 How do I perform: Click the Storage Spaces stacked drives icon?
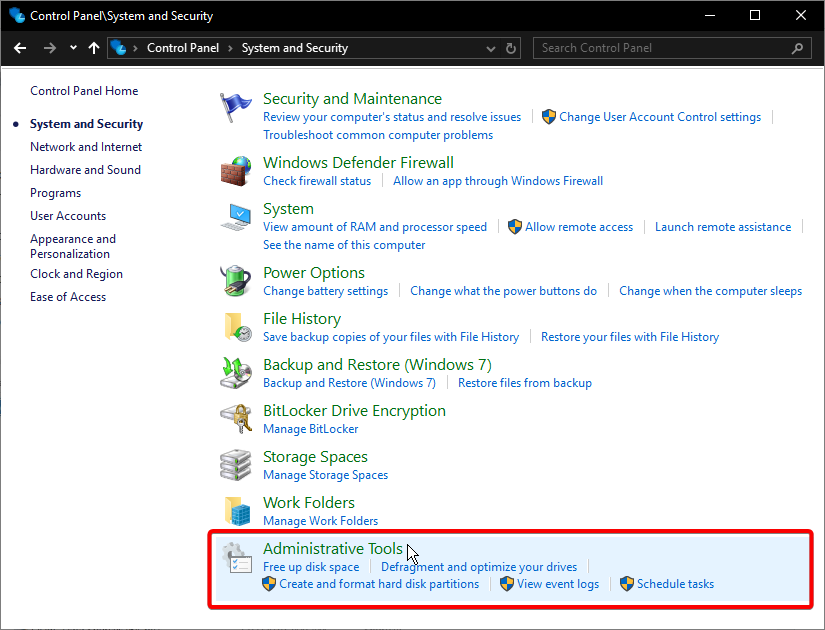235,465
